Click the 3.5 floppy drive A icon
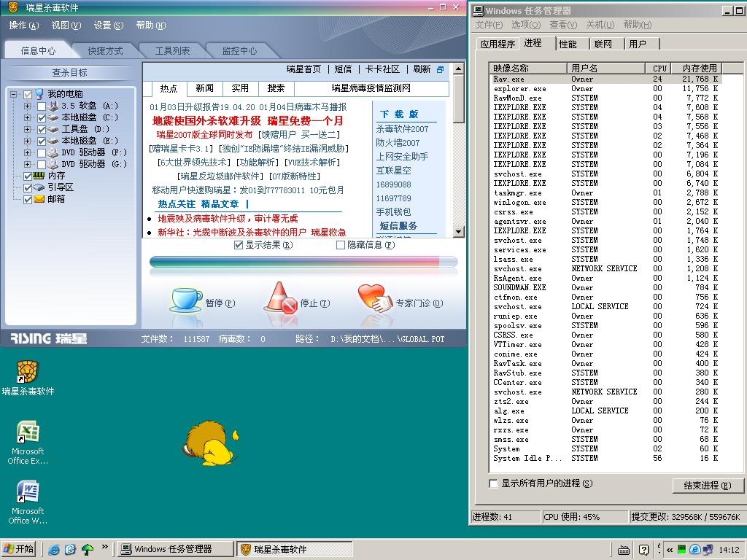Screen dimensions: 747x560 tap(53, 106)
